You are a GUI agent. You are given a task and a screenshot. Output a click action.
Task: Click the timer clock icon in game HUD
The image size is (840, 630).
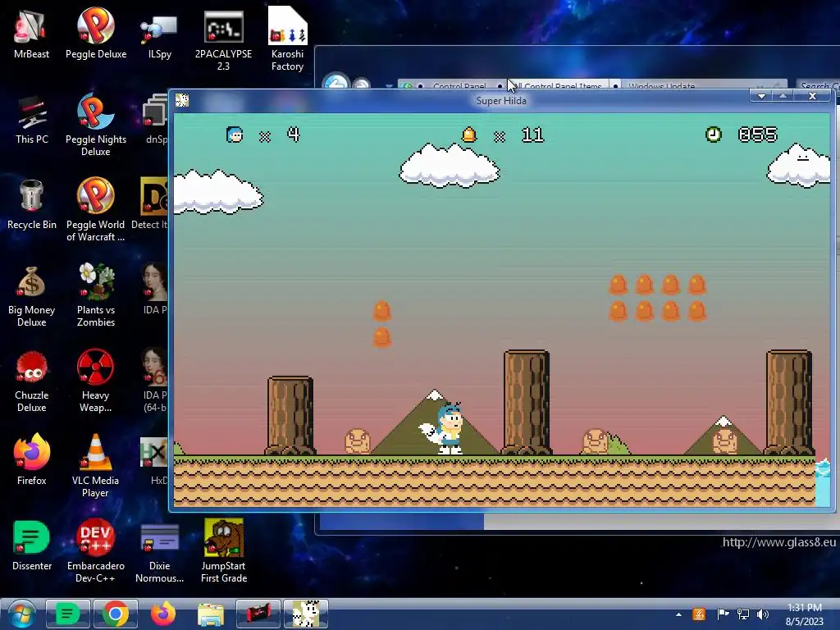tap(713, 134)
